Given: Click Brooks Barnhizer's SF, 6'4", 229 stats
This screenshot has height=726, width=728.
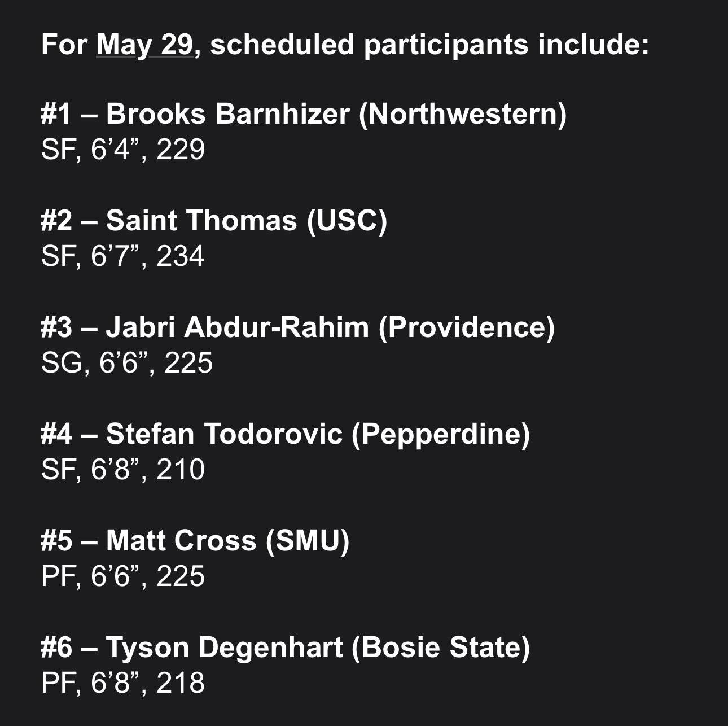Looking at the screenshot, I should 122,150.
